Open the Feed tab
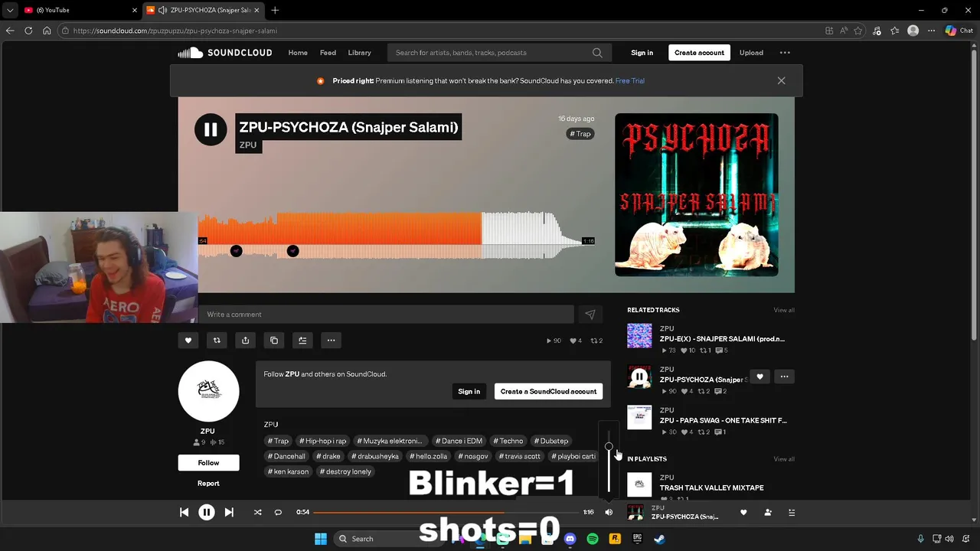Screen dimensions: 980x551 (328, 53)
